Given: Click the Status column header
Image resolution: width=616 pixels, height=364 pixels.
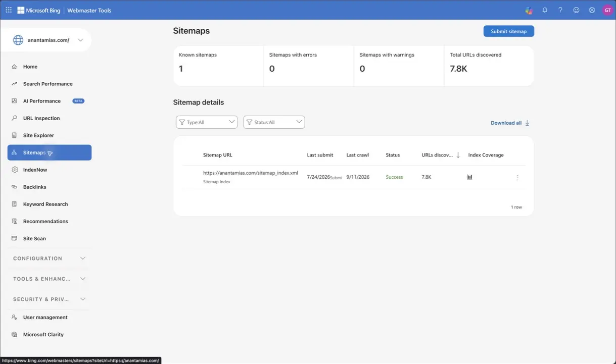Looking at the screenshot, I should [393, 155].
